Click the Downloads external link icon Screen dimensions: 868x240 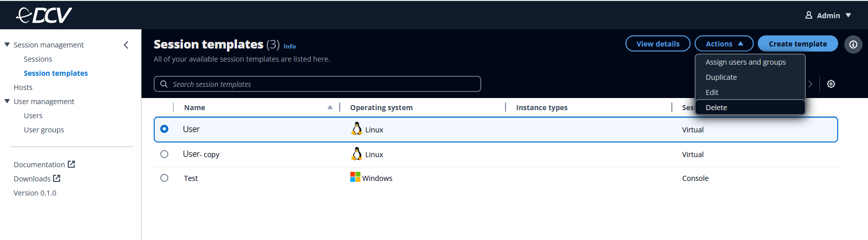pyautogui.click(x=57, y=178)
